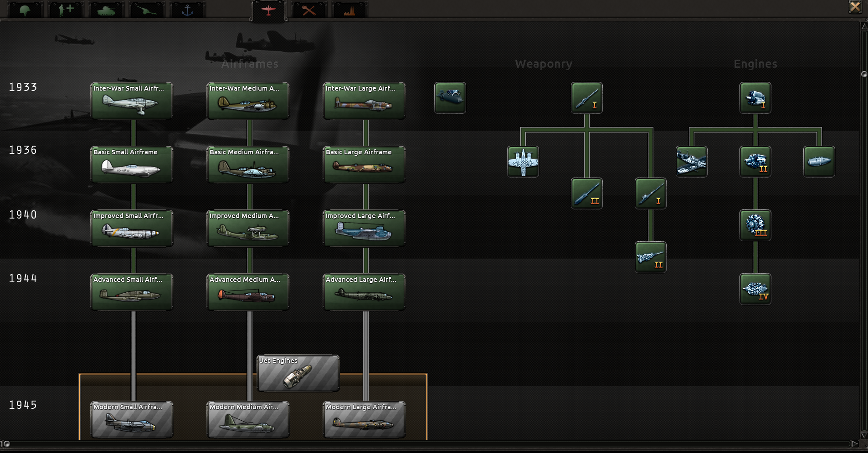Switch to the industry research tab
Screen dimensions: 868x453
[349, 9]
